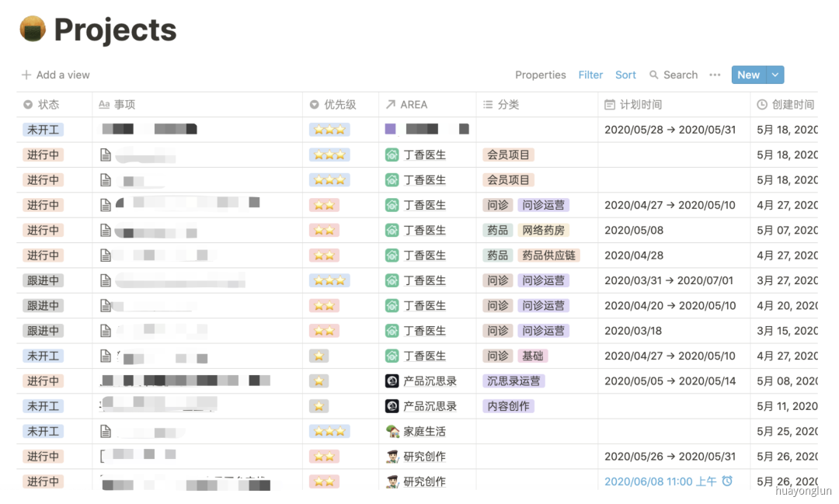
Task: Click the 创建时间 column header
Action: (785, 104)
